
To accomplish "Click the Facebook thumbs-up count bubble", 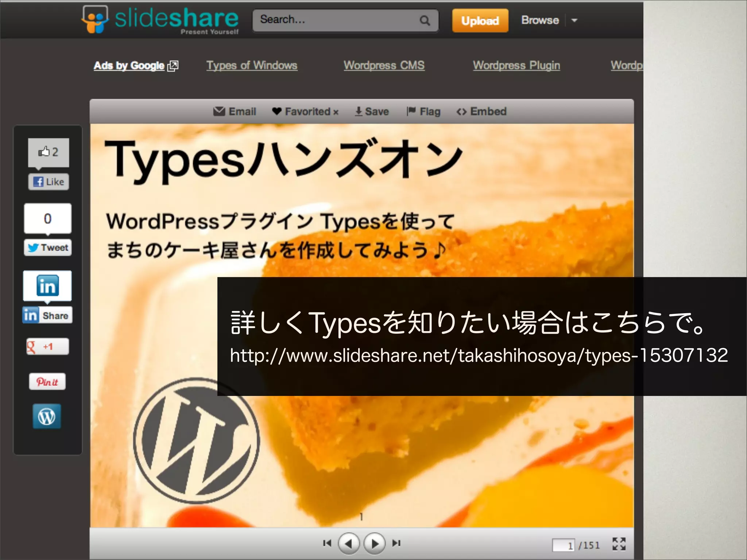I will point(49,152).
